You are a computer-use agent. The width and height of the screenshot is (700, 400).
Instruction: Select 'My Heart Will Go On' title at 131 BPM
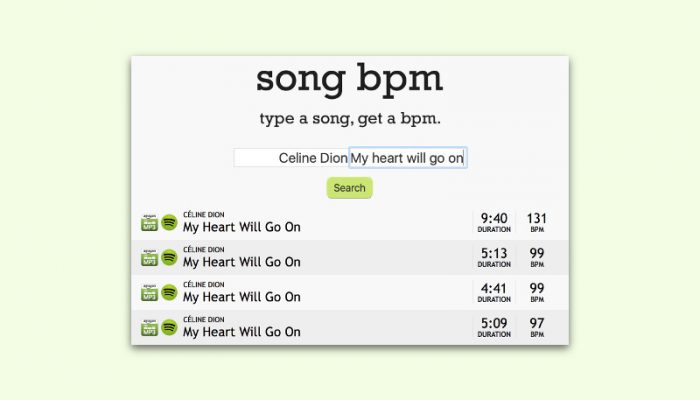[242, 227]
